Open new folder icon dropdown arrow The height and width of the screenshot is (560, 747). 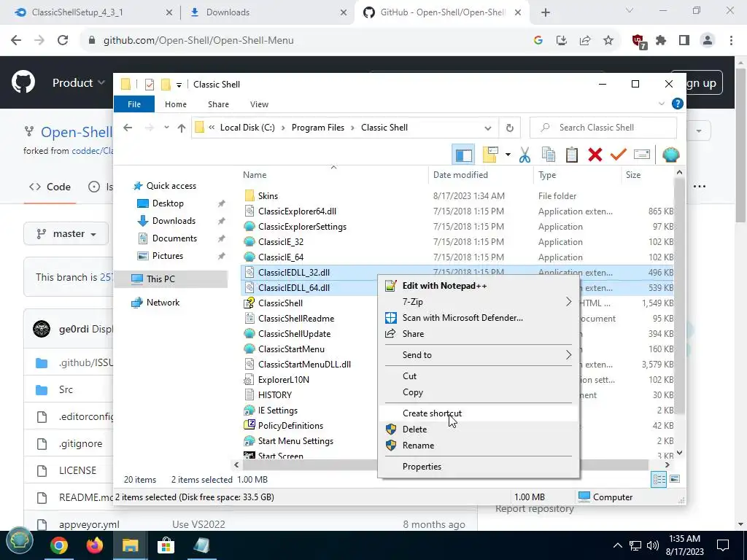coord(508,155)
